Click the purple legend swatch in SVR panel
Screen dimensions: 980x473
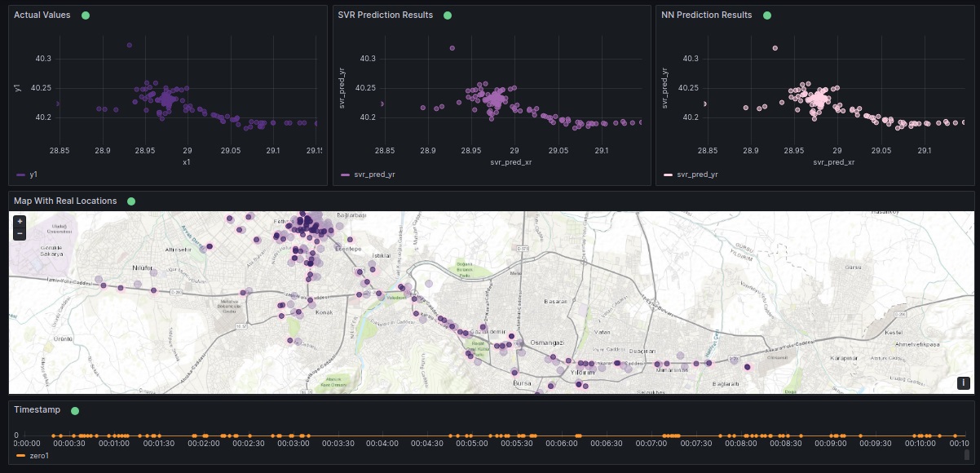click(345, 175)
